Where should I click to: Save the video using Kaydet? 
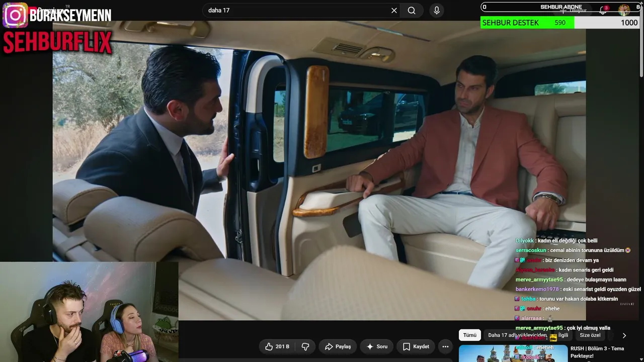pyautogui.click(x=416, y=346)
